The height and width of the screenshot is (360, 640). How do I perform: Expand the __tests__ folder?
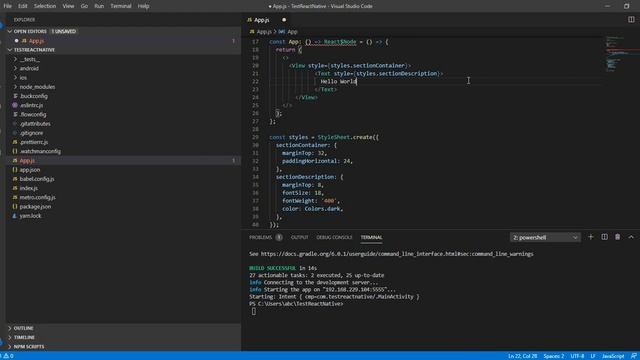29,59
